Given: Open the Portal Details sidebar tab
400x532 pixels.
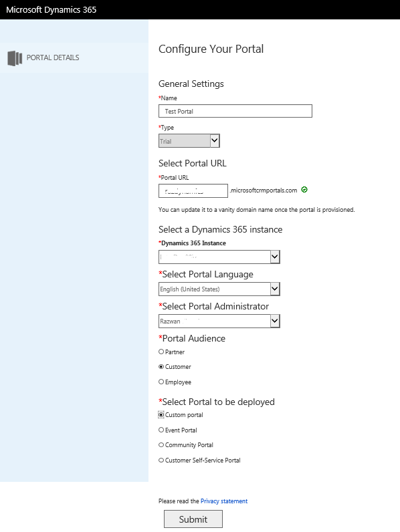Looking at the screenshot, I should (74, 57).
